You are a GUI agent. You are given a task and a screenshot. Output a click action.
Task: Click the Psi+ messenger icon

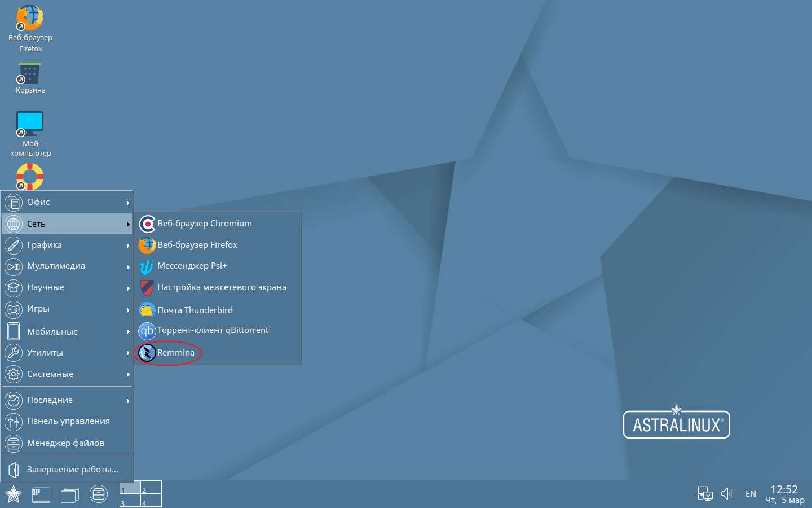tap(147, 266)
